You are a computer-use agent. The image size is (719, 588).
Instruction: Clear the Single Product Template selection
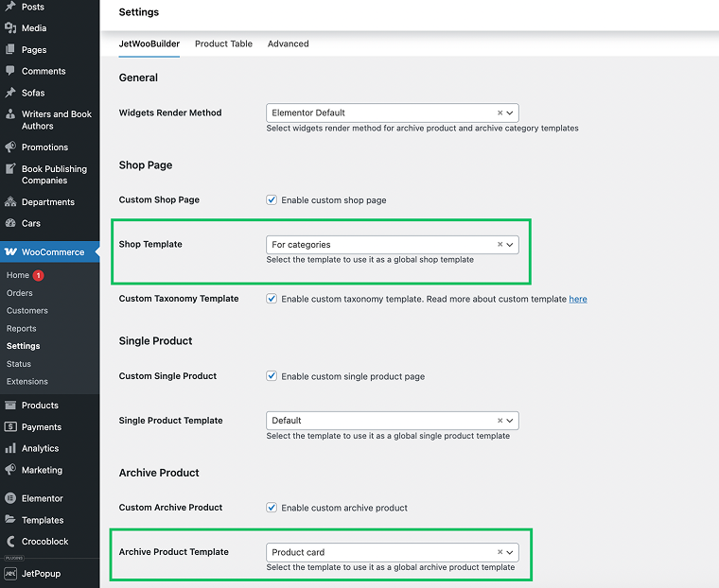pos(500,421)
